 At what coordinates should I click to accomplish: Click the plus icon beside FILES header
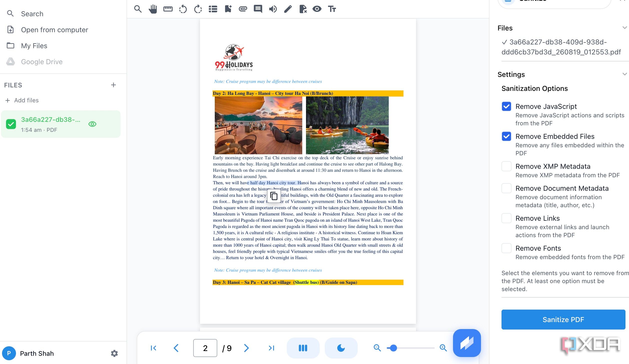(113, 85)
